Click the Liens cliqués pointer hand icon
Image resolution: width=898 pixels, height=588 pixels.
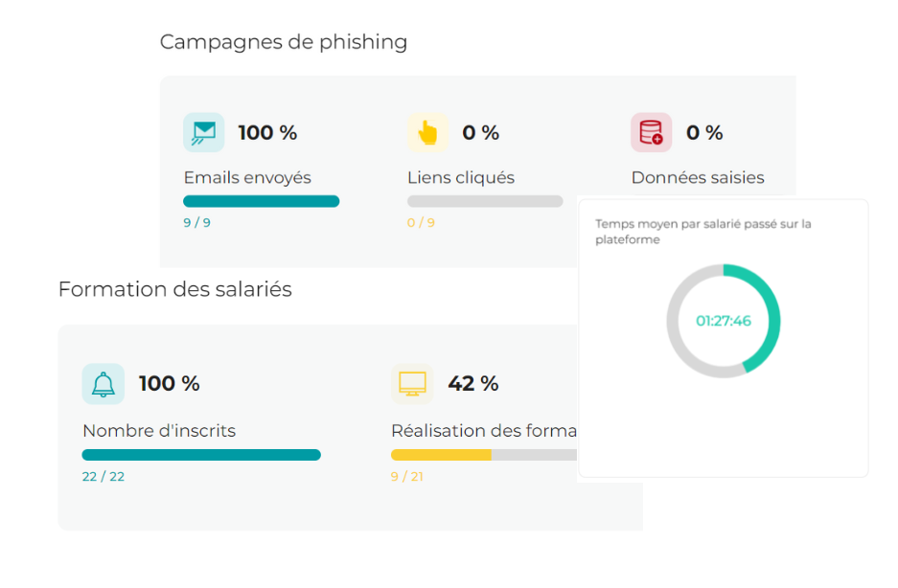coord(427,132)
